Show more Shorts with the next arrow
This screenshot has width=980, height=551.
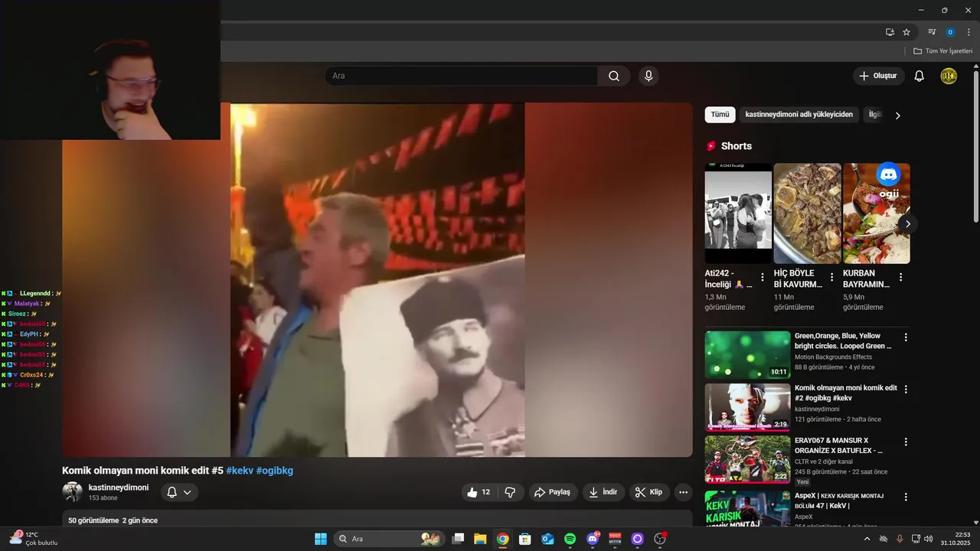(x=908, y=223)
